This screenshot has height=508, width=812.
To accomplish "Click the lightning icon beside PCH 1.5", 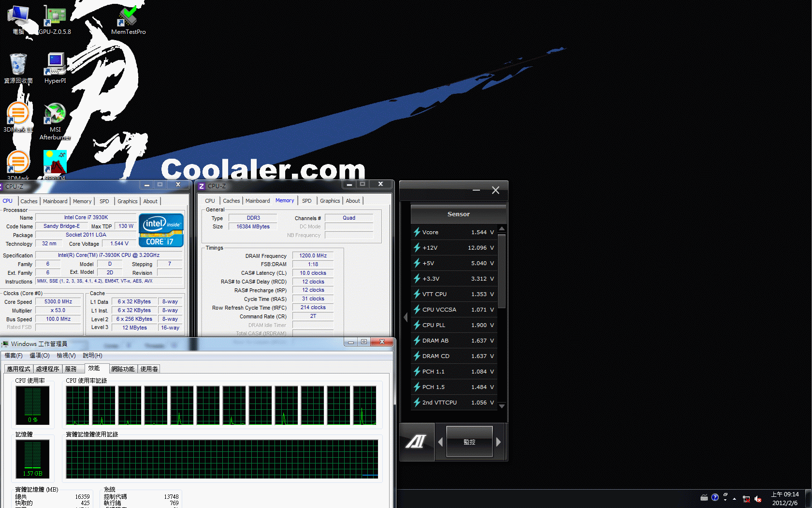I will coord(417,387).
